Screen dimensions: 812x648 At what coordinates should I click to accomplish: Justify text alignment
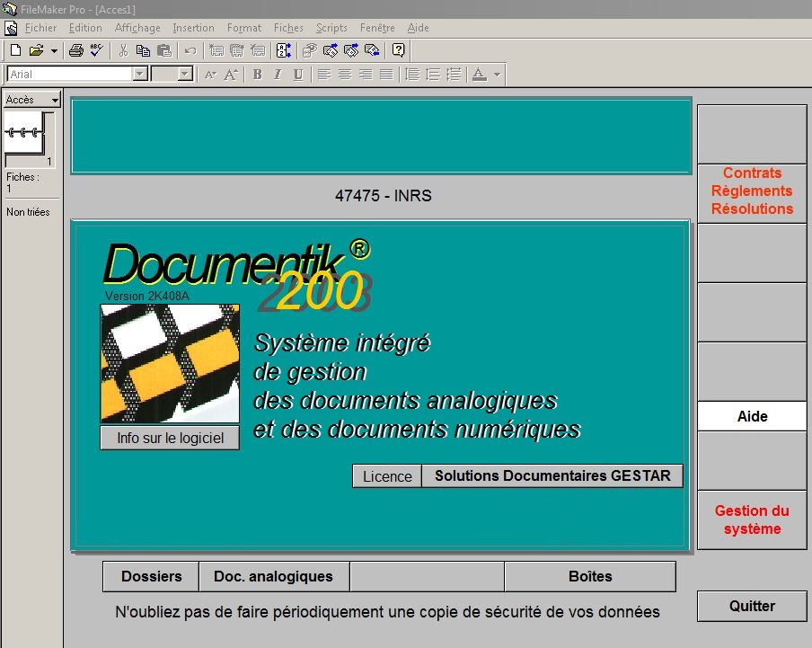click(x=386, y=75)
